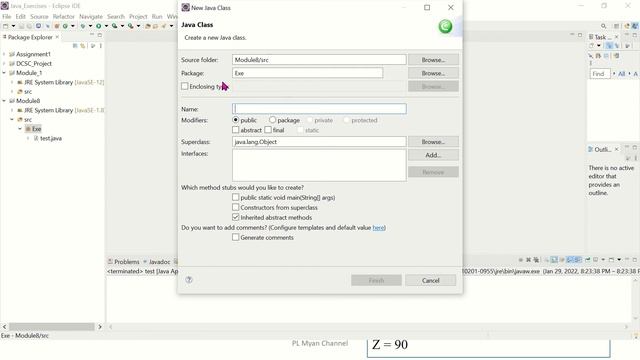This screenshot has width=640, height=360.
Task: Click the Link with Editor icon in Package Explorer
Action: tap(83, 46)
